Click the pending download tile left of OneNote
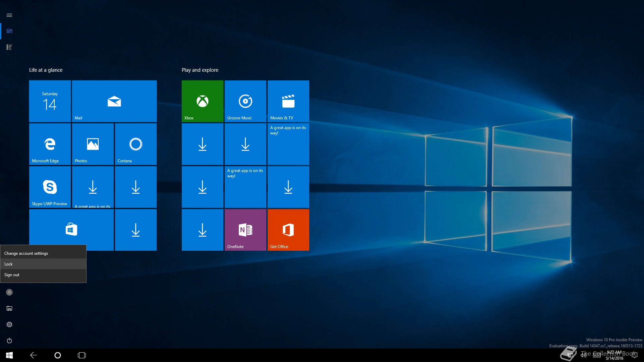 (203, 230)
